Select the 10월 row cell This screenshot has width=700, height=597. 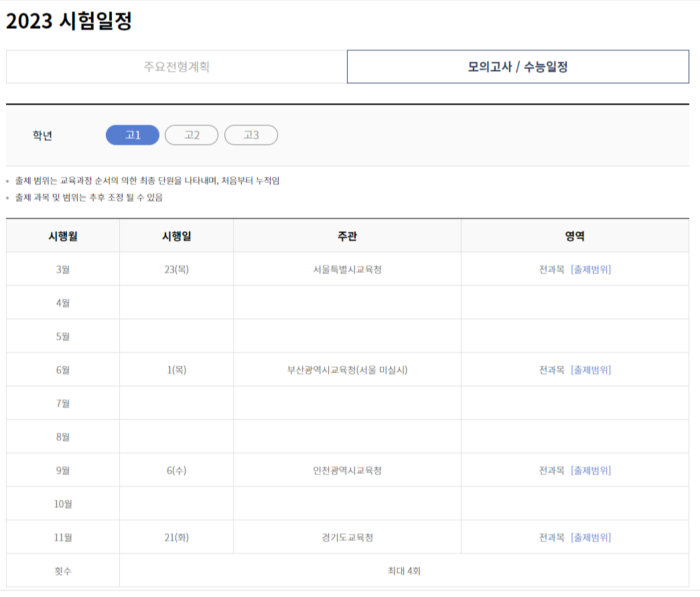pyautogui.click(x=63, y=504)
